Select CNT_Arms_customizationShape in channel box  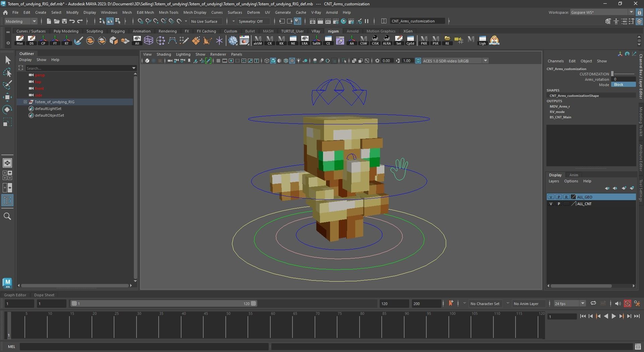pos(574,96)
